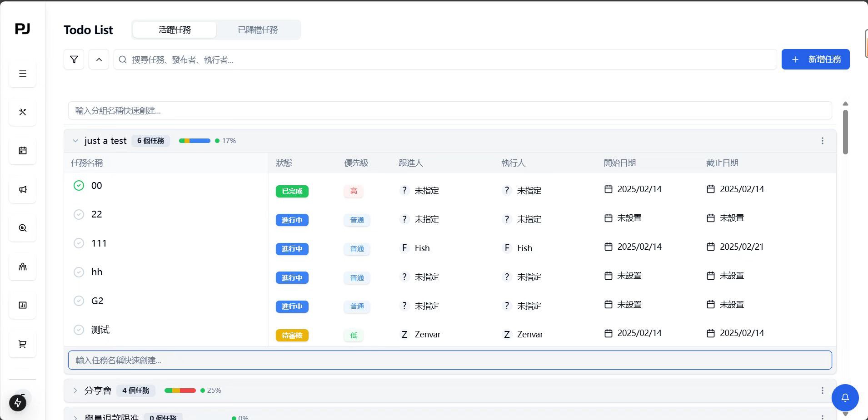The image size is (868, 420).
Task: Click the megaphone announcements sidebar icon
Action: coord(23,189)
